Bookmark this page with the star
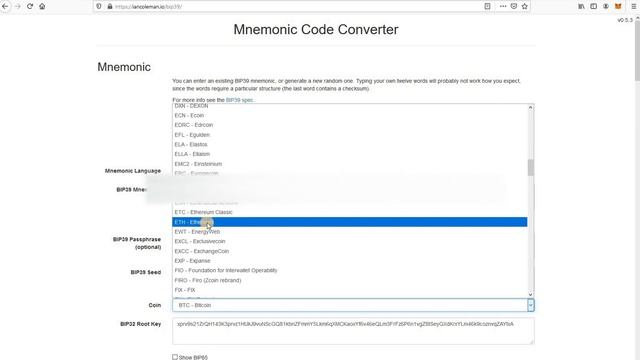This screenshot has width=640, height=360. click(525, 6)
